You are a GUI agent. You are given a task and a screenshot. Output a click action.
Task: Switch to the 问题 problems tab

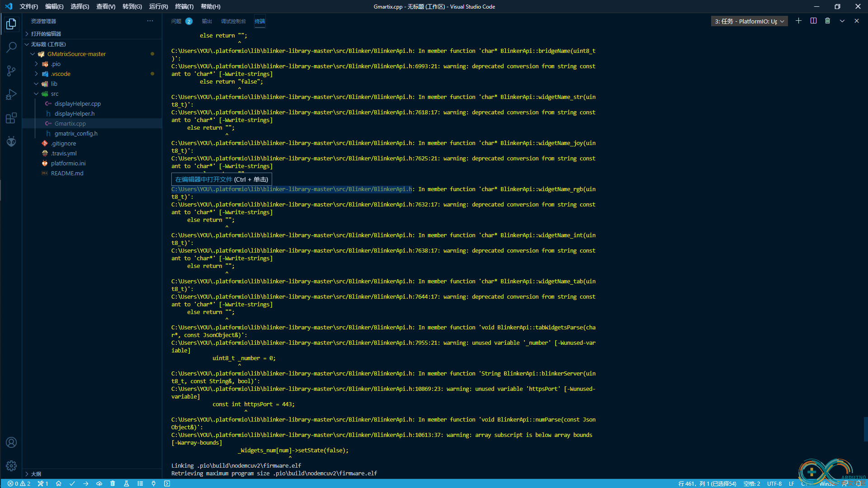[x=181, y=21]
